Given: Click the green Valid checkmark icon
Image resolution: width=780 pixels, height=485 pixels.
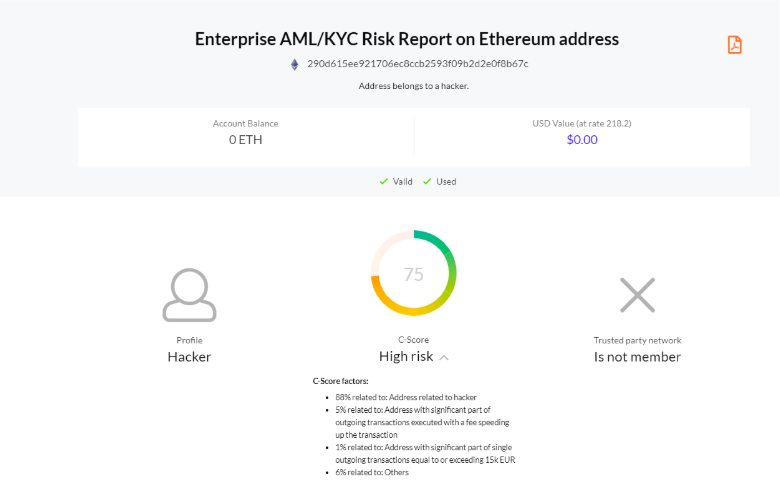Looking at the screenshot, I should pos(384,182).
